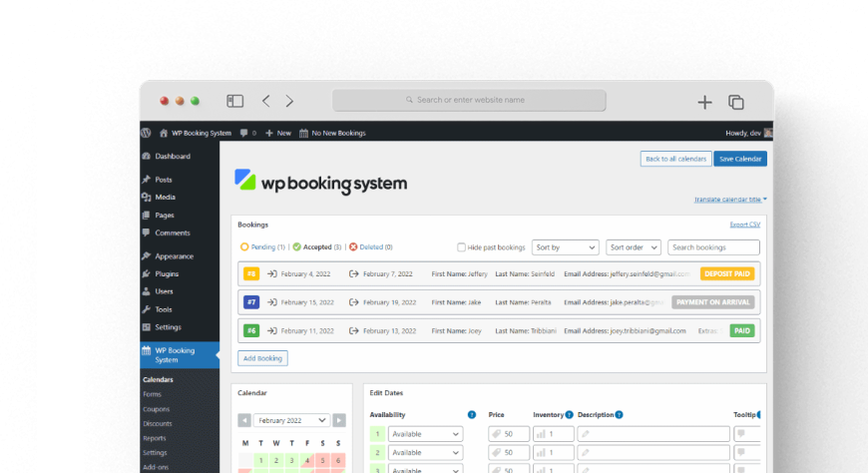Click the Search bookings input field
868x473 pixels.
point(713,247)
